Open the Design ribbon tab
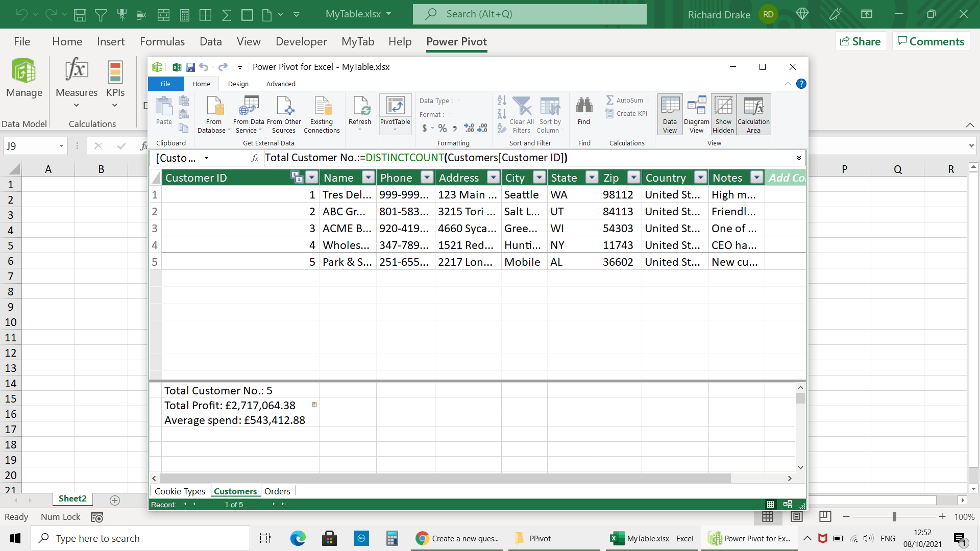The width and height of the screenshot is (980, 551). coord(238,84)
